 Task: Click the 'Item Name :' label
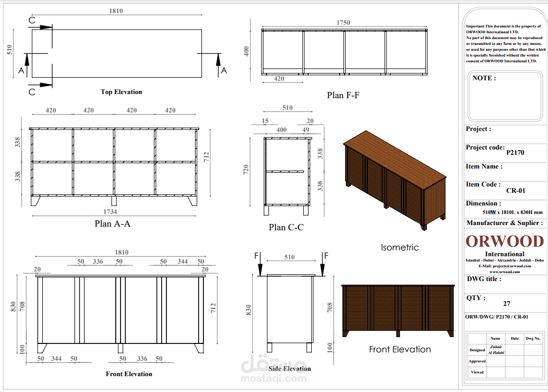(x=484, y=166)
